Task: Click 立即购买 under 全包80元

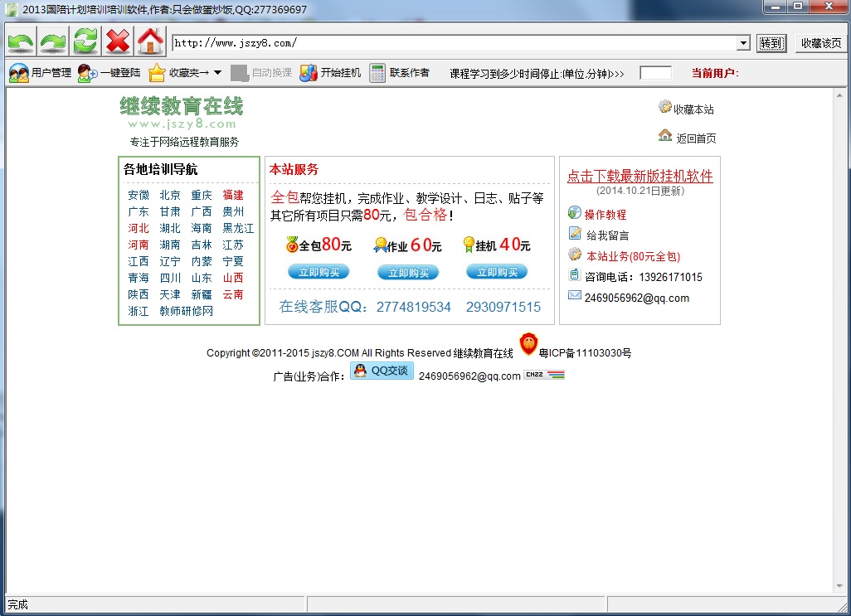Action: 319,272
